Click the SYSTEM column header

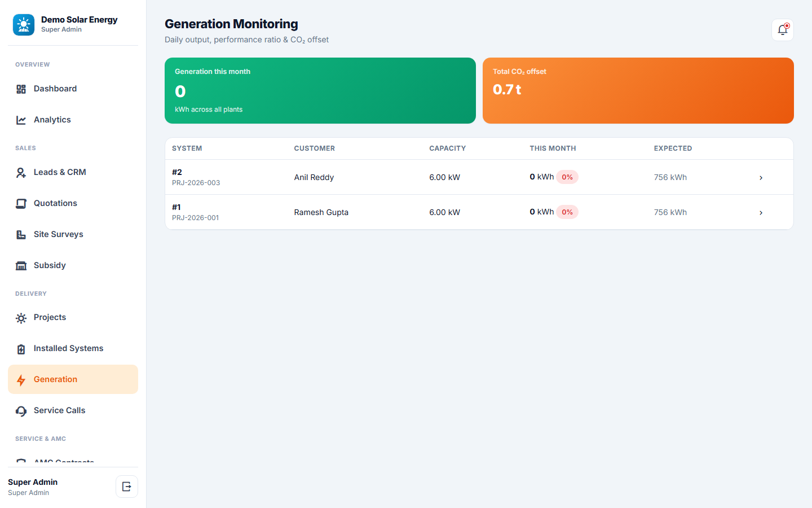click(x=187, y=148)
